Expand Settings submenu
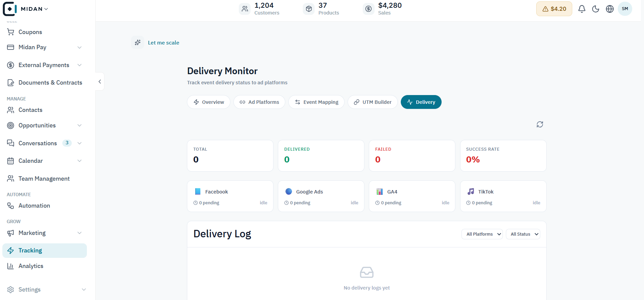The height and width of the screenshot is (300, 644). pyautogui.click(x=84, y=290)
